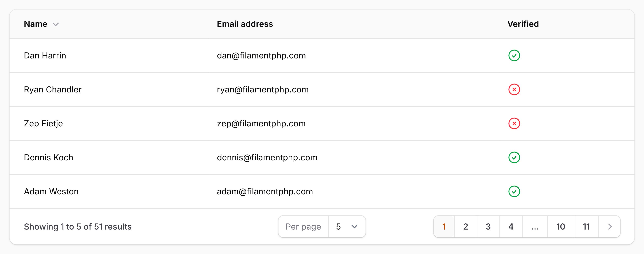Click the Name column header
644x254 pixels.
[x=36, y=24]
